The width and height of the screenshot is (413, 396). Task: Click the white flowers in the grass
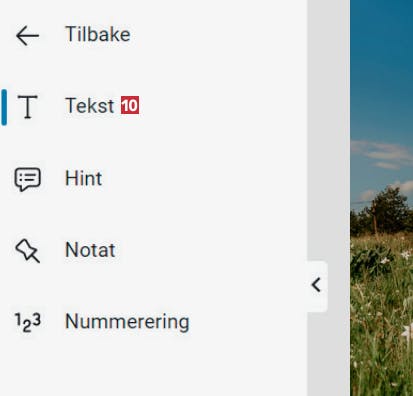click(406, 255)
